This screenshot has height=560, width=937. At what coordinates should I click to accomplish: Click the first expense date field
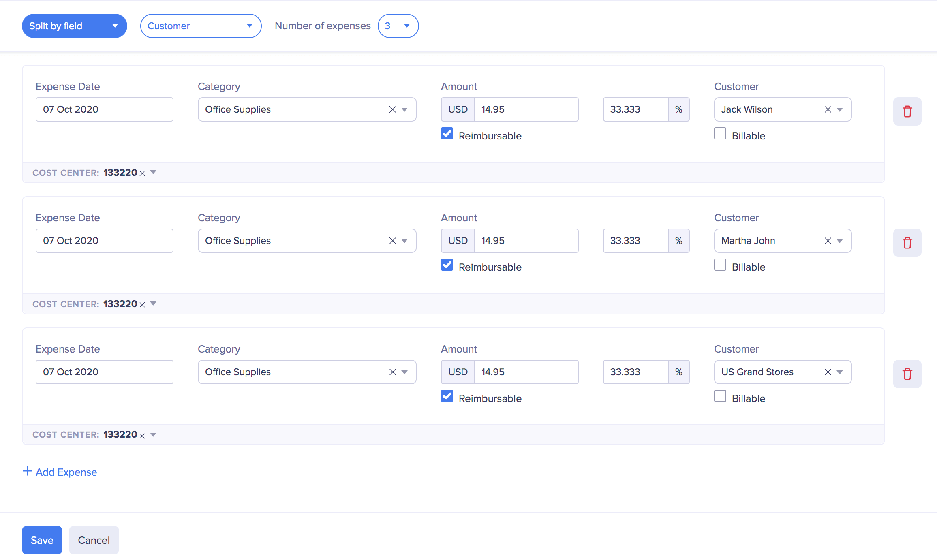(105, 109)
